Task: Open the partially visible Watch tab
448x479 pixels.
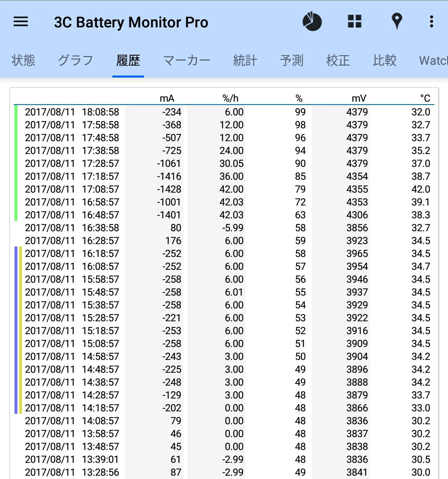Action: (x=433, y=60)
